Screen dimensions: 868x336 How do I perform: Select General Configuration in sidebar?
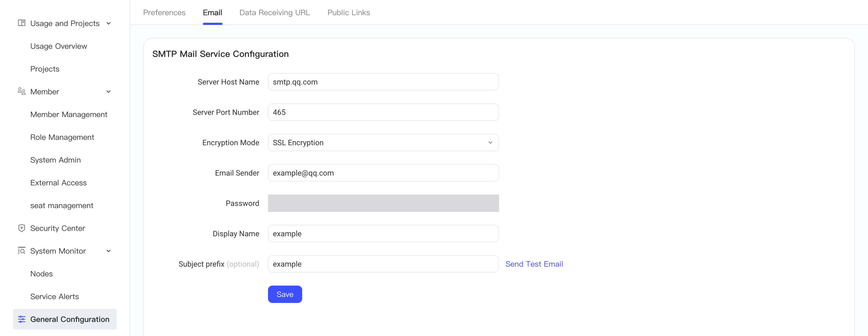click(65, 319)
